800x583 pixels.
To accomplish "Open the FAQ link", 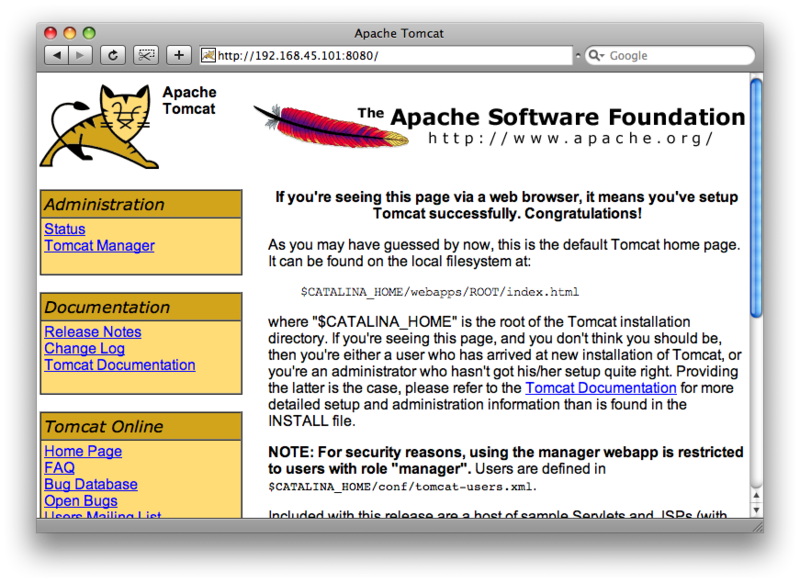I will point(60,468).
